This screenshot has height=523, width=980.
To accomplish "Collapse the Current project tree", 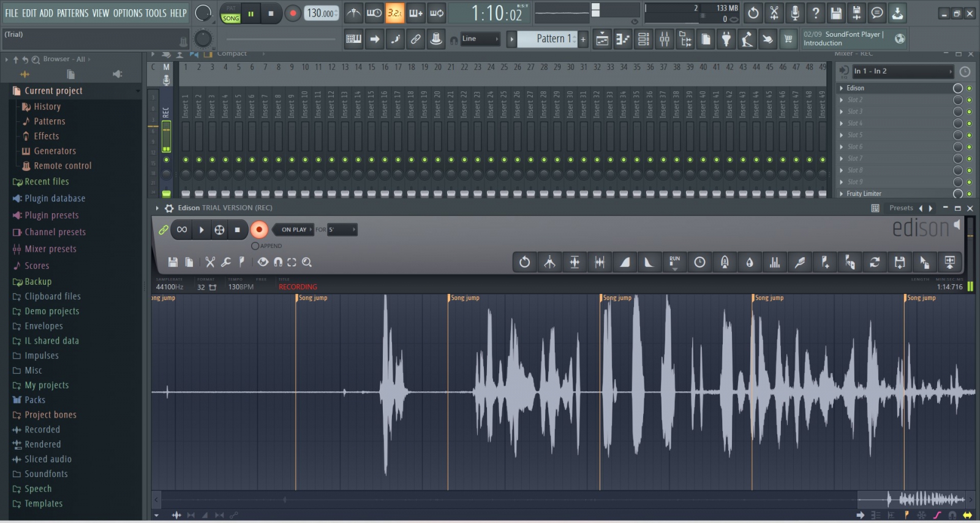I will (138, 91).
